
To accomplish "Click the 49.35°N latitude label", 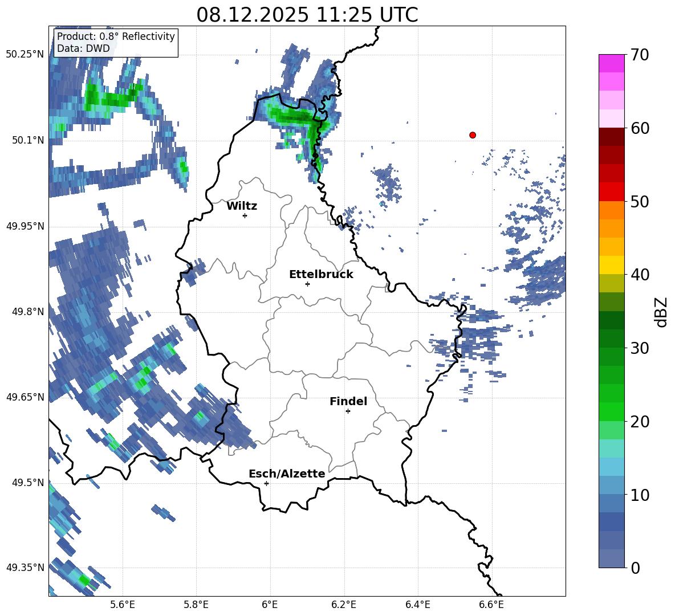I will click(25, 568).
